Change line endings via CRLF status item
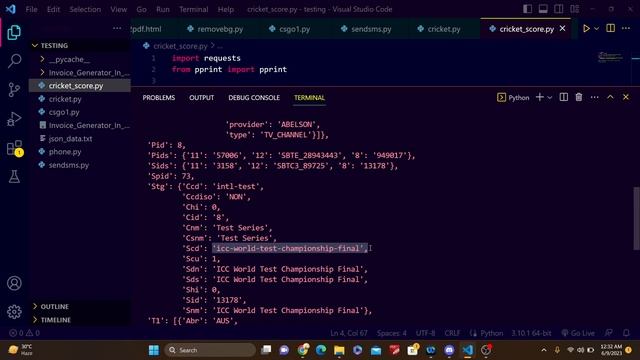 pos(452,333)
